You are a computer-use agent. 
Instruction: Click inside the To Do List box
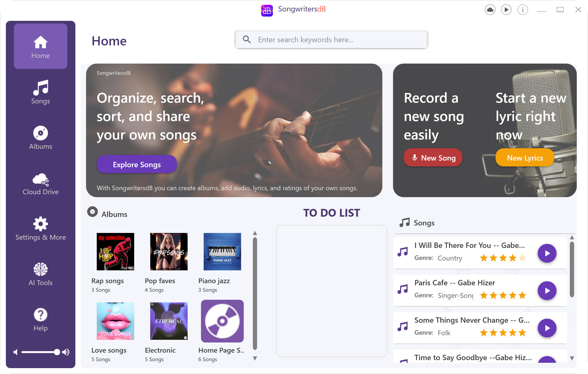tap(332, 291)
